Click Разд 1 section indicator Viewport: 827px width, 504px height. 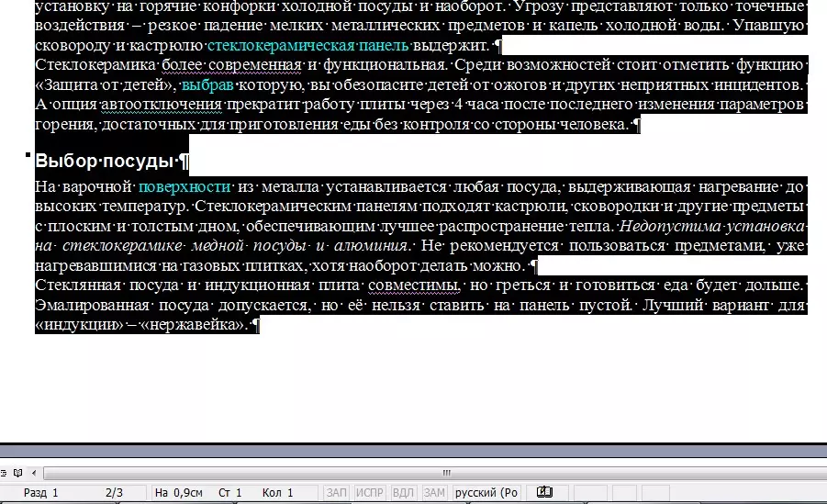click(40, 492)
